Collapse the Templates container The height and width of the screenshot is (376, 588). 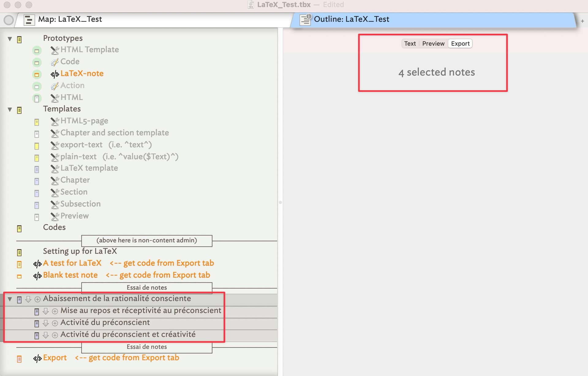tap(10, 110)
